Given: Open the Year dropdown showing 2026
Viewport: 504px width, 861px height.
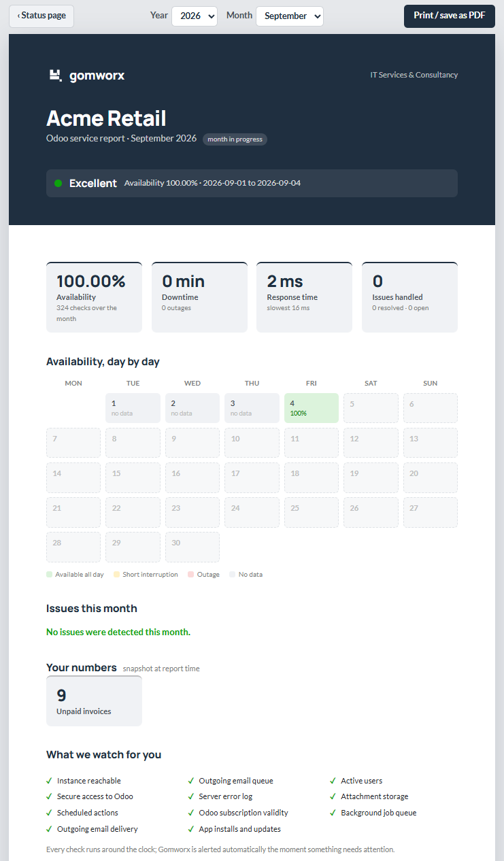Looking at the screenshot, I should 195,16.
